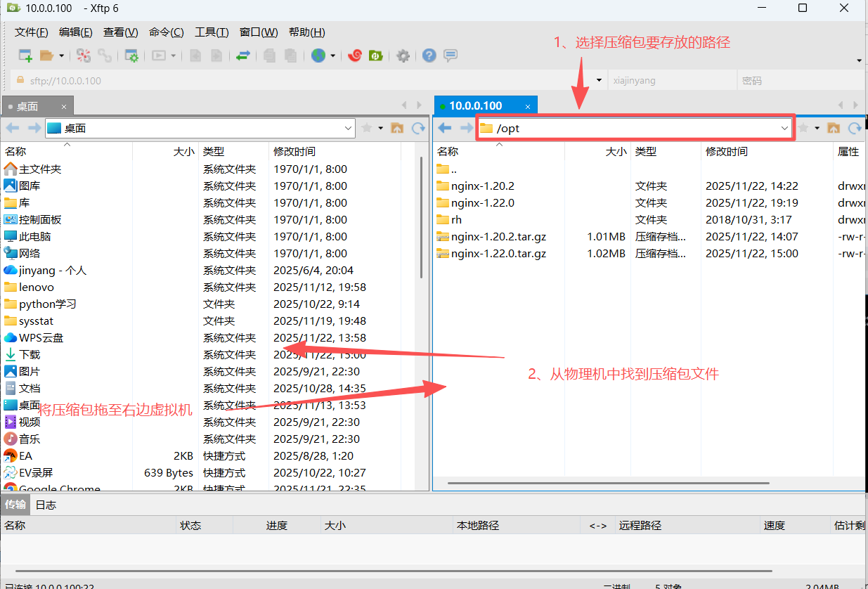This screenshot has width=868, height=589.
Task: Open the 工具(T) menu
Action: (212, 32)
